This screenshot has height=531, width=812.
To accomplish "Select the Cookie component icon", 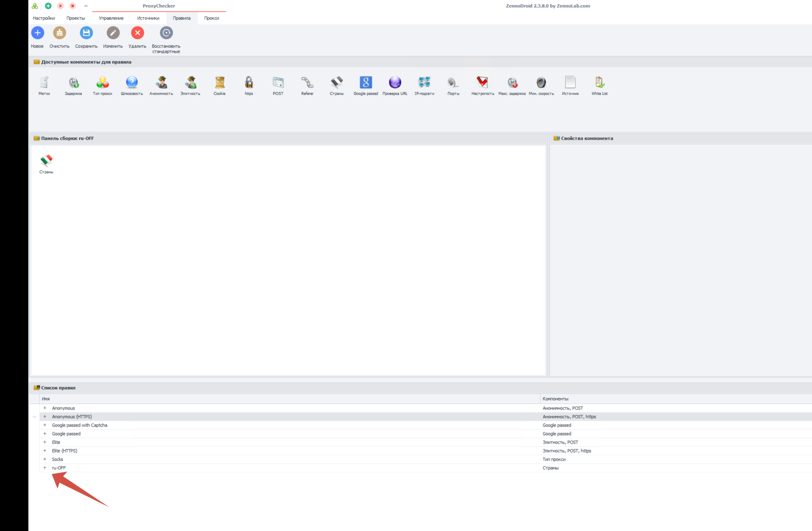I will tap(220, 83).
